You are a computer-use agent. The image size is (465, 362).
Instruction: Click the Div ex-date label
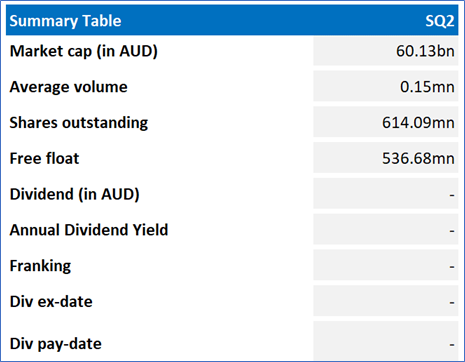(51, 302)
